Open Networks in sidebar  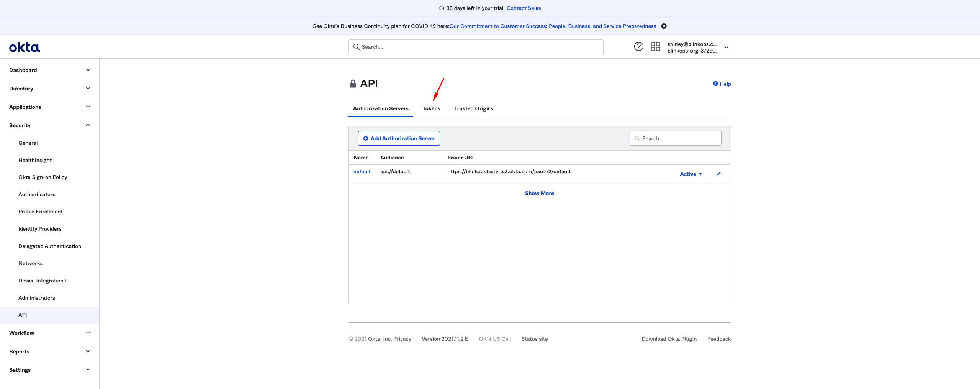point(30,263)
